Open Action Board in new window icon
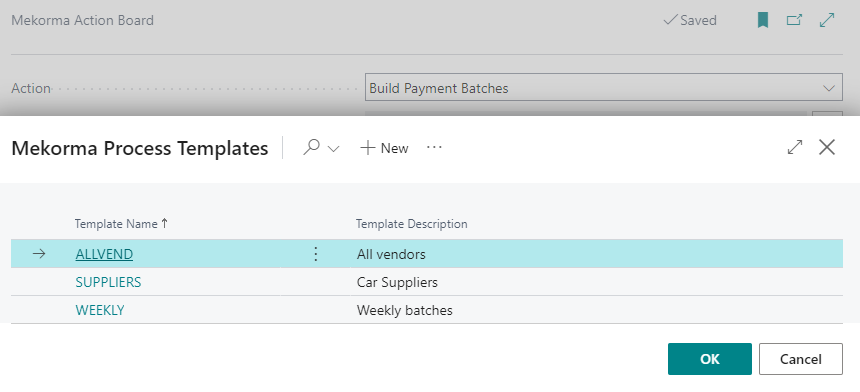The height and width of the screenshot is (392, 860). pos(794,21)
